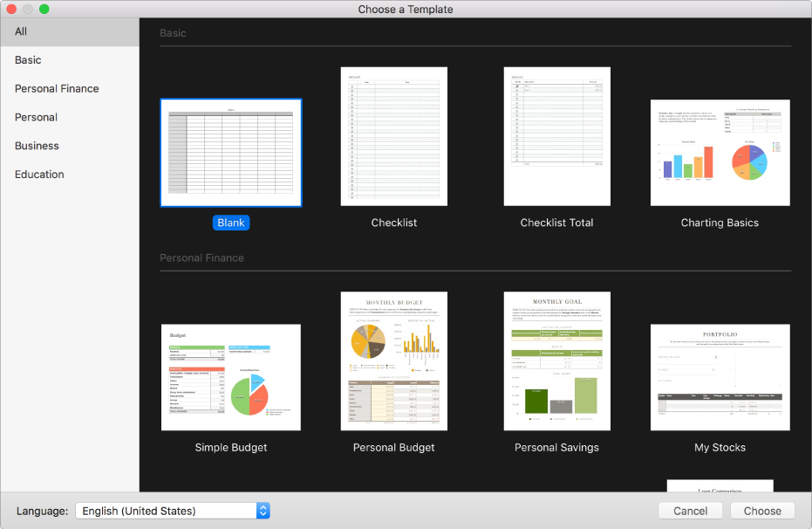Open the Simple Budget template thumbnail
Viewport: 812px width, 529px height.
(x=231, y=377)
